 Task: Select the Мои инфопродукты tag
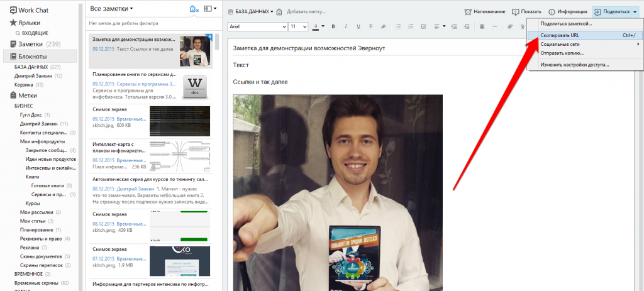42,141
